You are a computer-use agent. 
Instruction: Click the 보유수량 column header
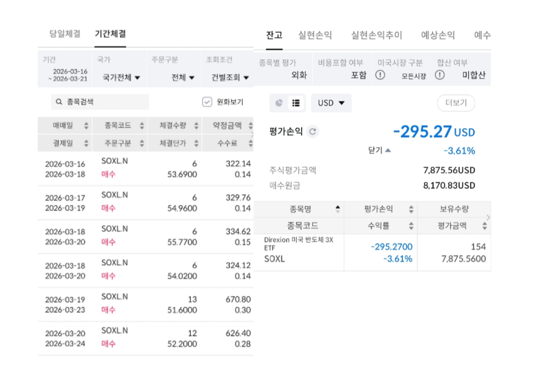pos(454,209)
